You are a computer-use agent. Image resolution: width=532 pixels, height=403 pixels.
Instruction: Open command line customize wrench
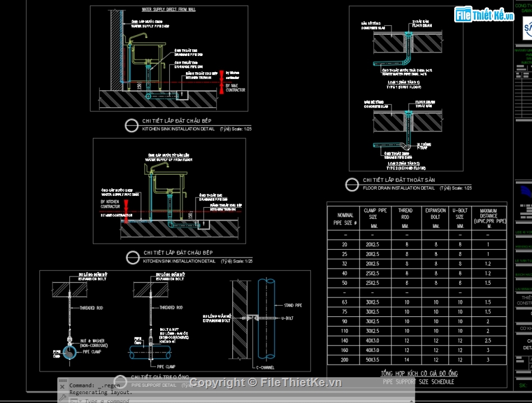(62, 397)
